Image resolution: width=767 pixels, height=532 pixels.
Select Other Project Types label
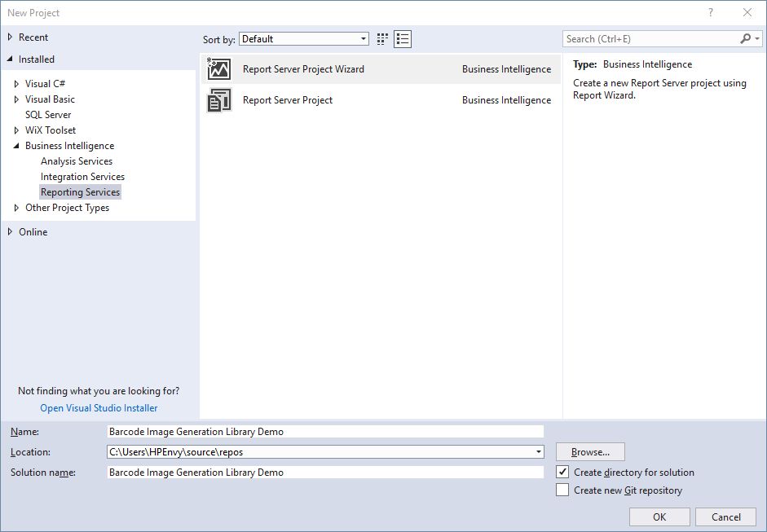(67, 208)
